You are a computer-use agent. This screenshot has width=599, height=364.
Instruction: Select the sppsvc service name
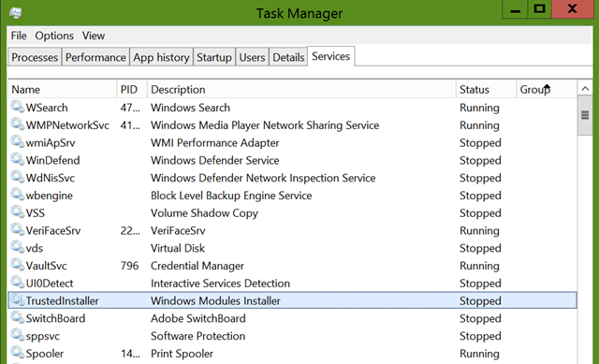point(43,336)
